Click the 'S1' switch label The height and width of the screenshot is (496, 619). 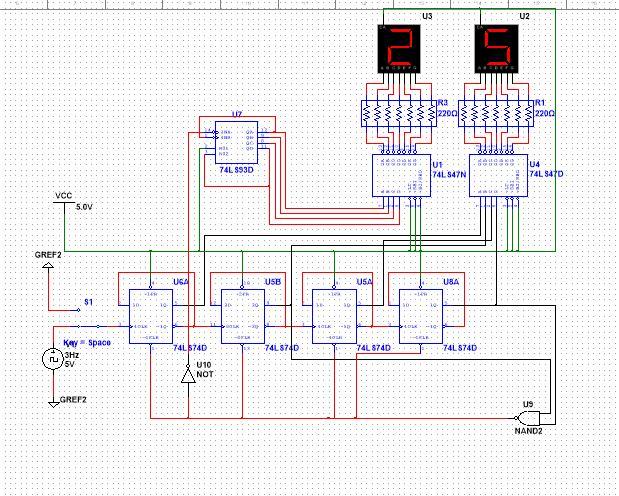88,302
